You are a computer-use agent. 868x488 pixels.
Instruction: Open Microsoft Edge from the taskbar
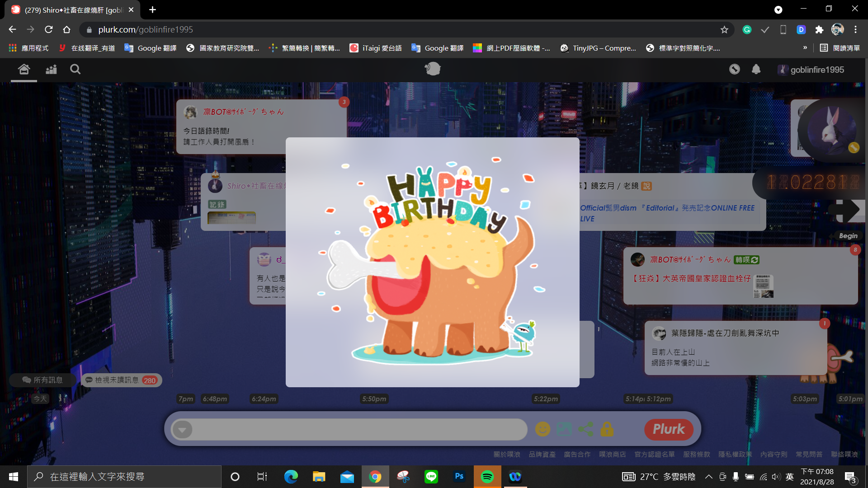[291, 477]
